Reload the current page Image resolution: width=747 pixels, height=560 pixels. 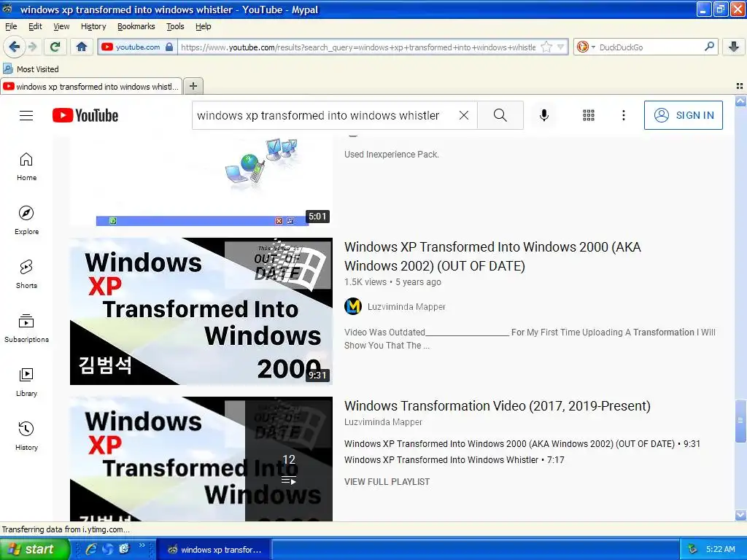click(55, 47)
